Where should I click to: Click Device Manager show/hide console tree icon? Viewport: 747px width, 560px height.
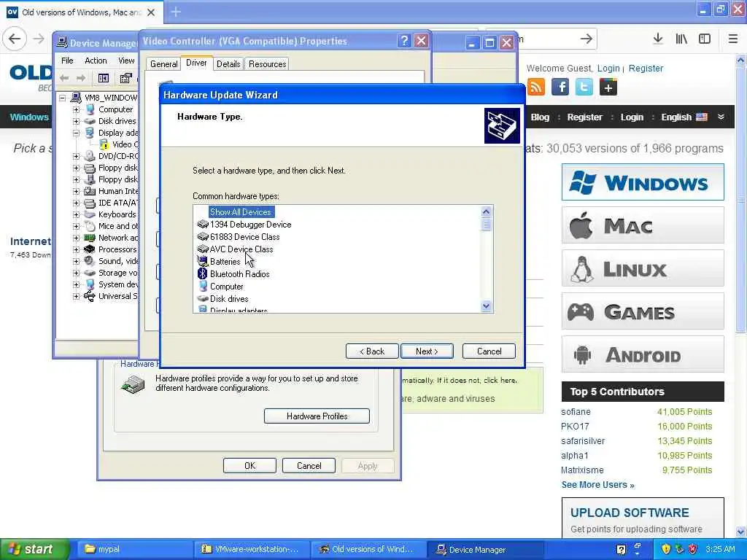pos(104,78)
